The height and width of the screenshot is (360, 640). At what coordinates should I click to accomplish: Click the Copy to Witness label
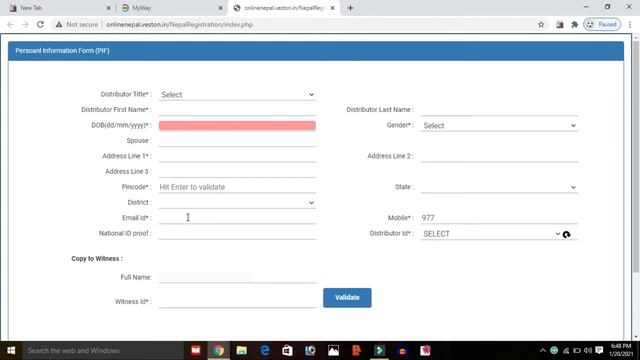(97, 258)
